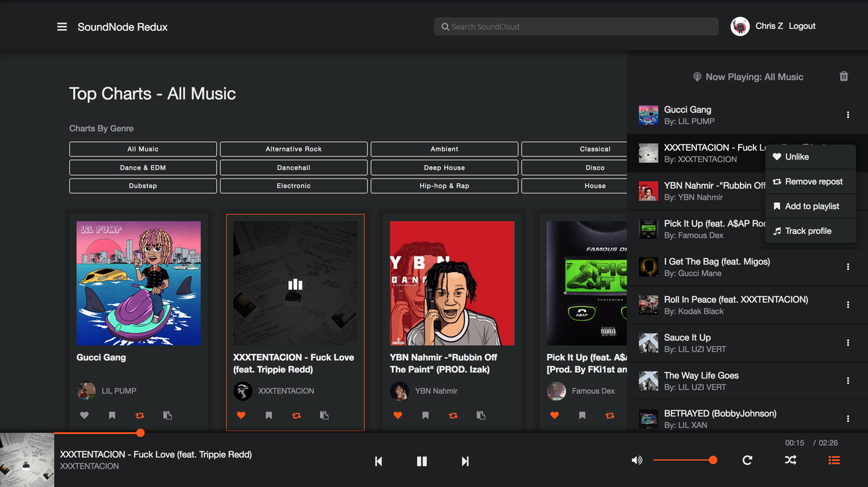The image size is (868, 487).
Task: Pause the current track
Action: click(422, 461)
